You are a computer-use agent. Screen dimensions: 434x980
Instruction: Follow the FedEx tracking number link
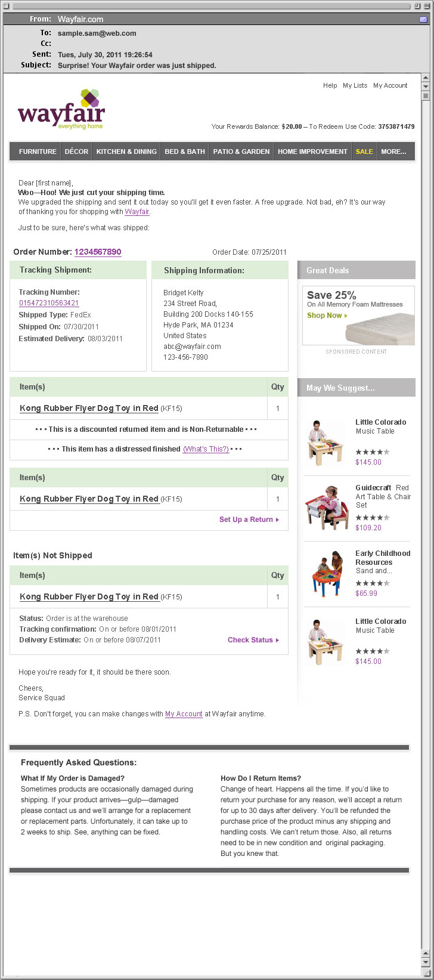(49, 303)
